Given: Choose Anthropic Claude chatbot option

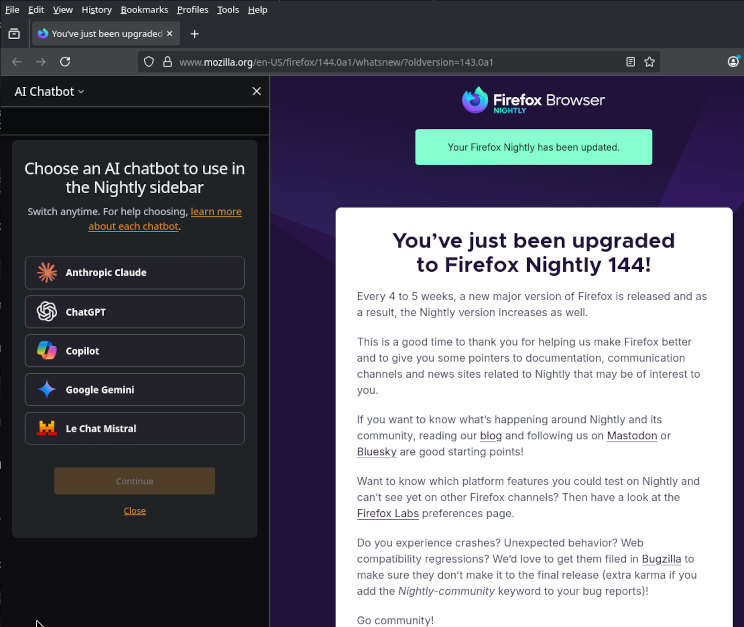Looking at the screenshot, I should [x=135, y=272].
